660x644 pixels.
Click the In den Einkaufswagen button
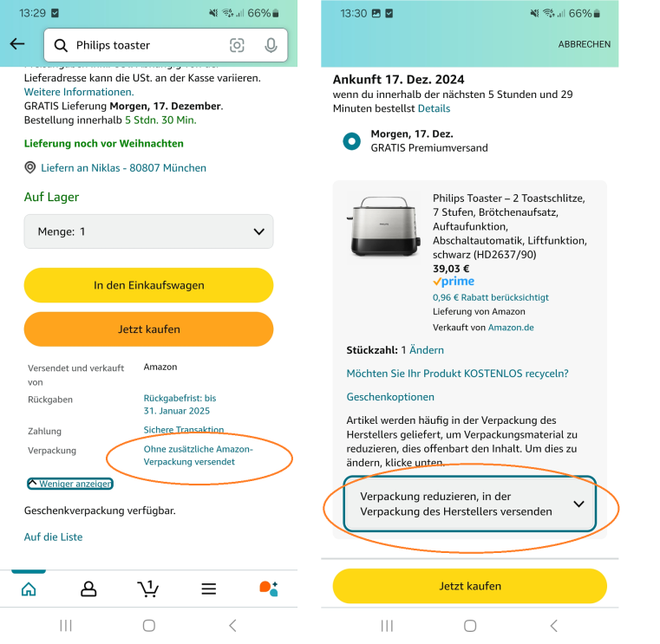click(x=148, y=285)
